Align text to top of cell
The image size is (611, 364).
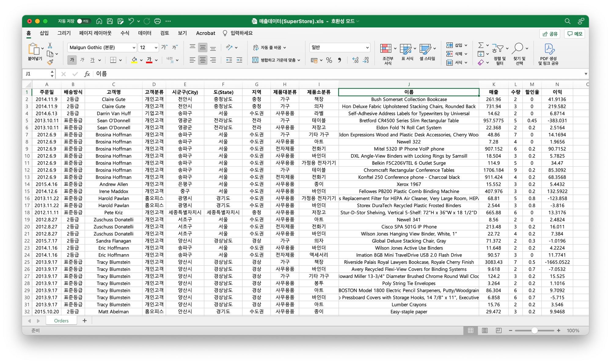[192, 47]
